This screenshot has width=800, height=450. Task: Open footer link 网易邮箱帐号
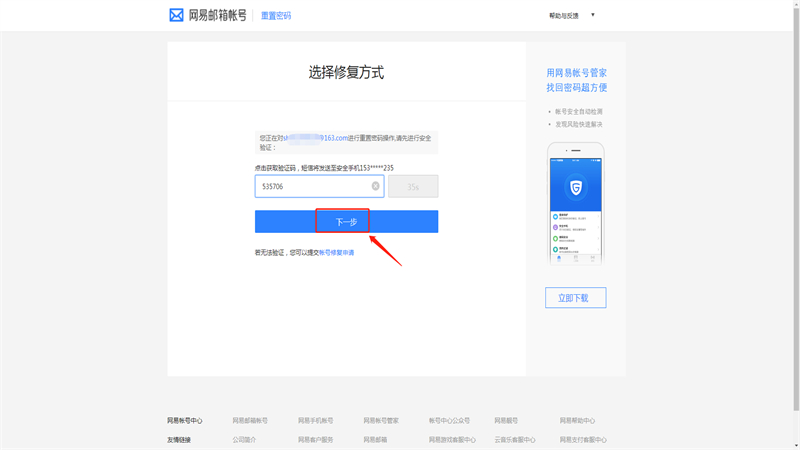(x=250, y=420)
